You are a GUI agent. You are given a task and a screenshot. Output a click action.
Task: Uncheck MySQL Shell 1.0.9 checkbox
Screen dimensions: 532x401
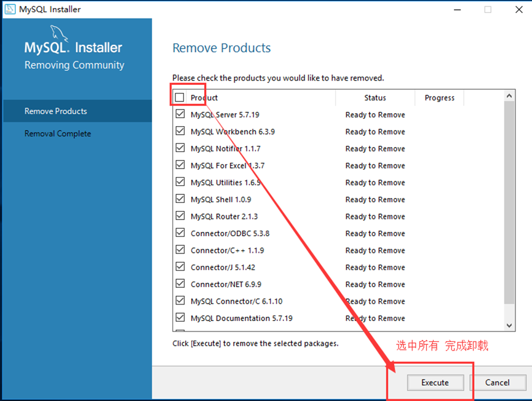pos(180,199)
